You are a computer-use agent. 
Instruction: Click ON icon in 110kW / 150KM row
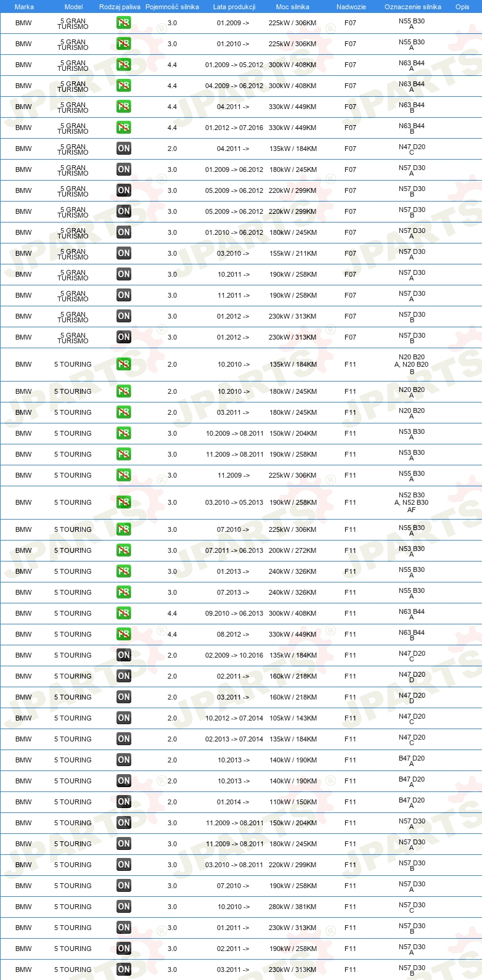pos(124,802)
